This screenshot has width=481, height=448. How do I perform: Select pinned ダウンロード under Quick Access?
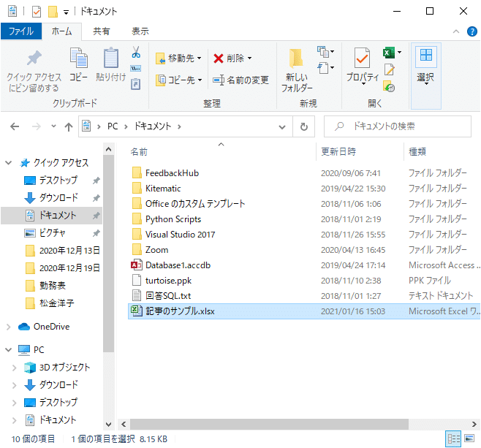(x=58, y=198)
